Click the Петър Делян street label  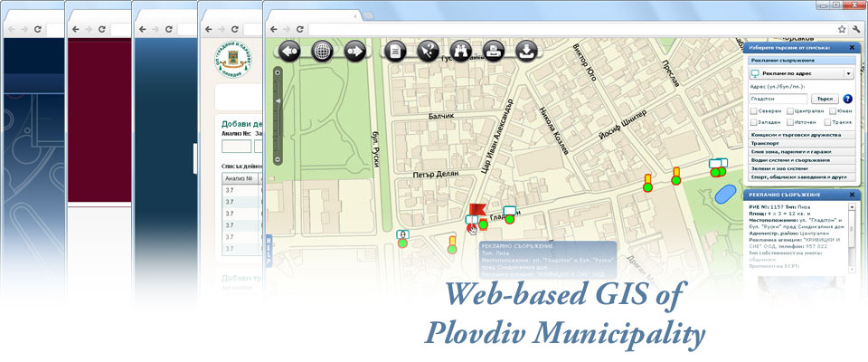pyautogui.click(x=436, y=174)
